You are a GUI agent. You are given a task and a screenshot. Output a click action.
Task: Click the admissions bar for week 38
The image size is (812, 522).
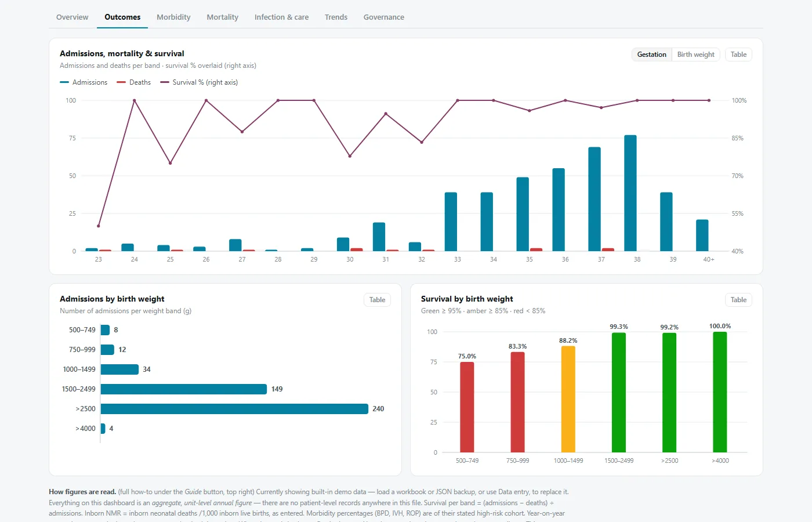point(630,193)
